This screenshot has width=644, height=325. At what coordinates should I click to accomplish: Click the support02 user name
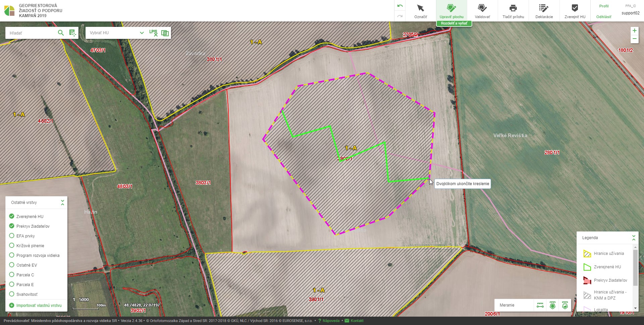point(631,13)
